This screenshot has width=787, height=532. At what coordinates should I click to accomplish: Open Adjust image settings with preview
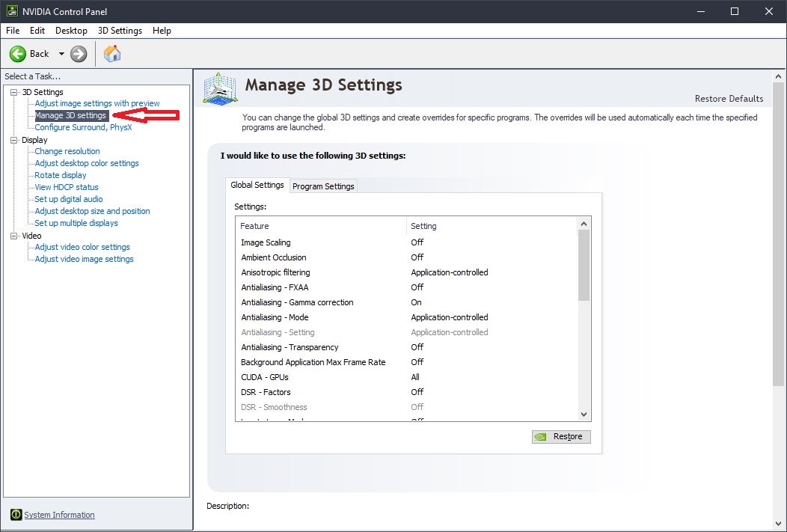tap(96, 103)
